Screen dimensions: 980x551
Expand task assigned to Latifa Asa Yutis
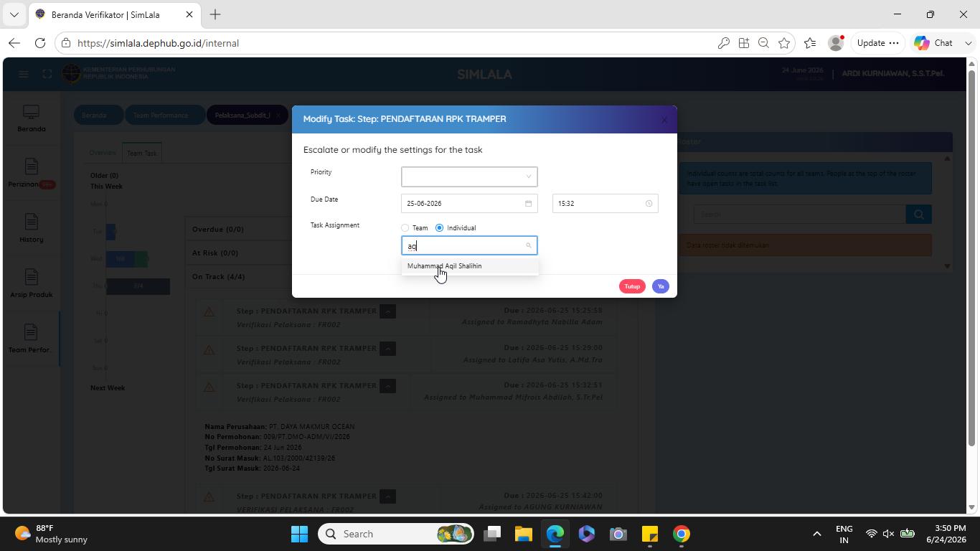click(x=387, y=349)
